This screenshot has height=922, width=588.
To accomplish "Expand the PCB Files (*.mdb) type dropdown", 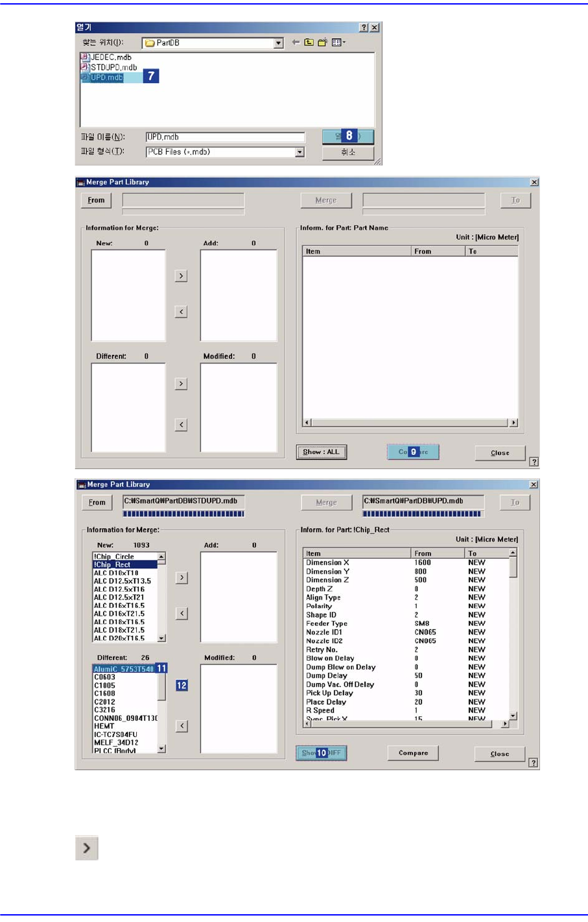I will (x=300, y=152).
